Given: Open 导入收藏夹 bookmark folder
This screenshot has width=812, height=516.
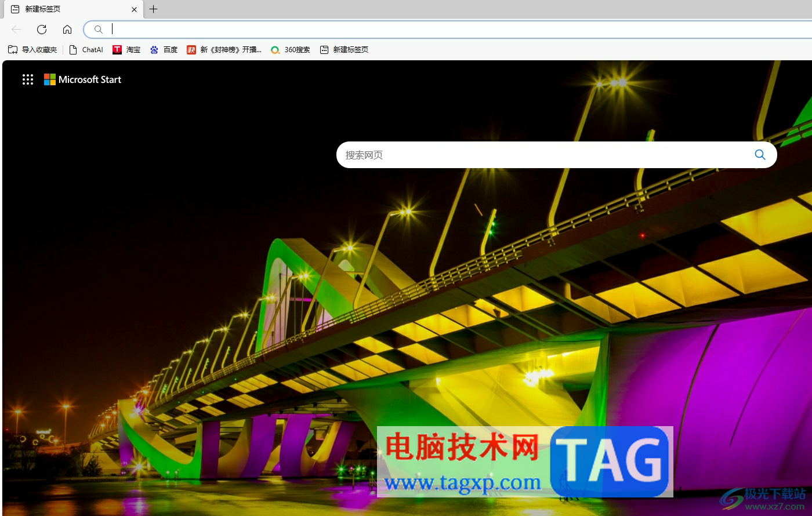Looking at the screenshot, I should [32, 50].
